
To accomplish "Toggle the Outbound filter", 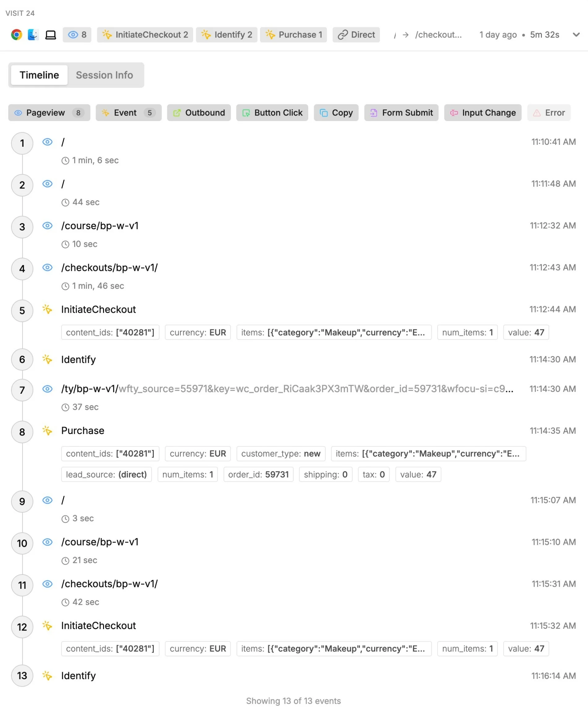I will pyautogui.click(x=199, y=112).
